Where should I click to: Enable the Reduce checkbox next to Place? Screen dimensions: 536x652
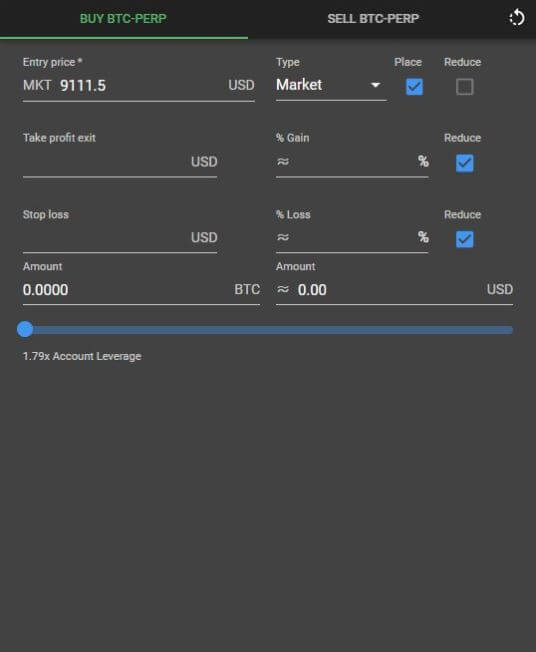(x=464, y=87)
